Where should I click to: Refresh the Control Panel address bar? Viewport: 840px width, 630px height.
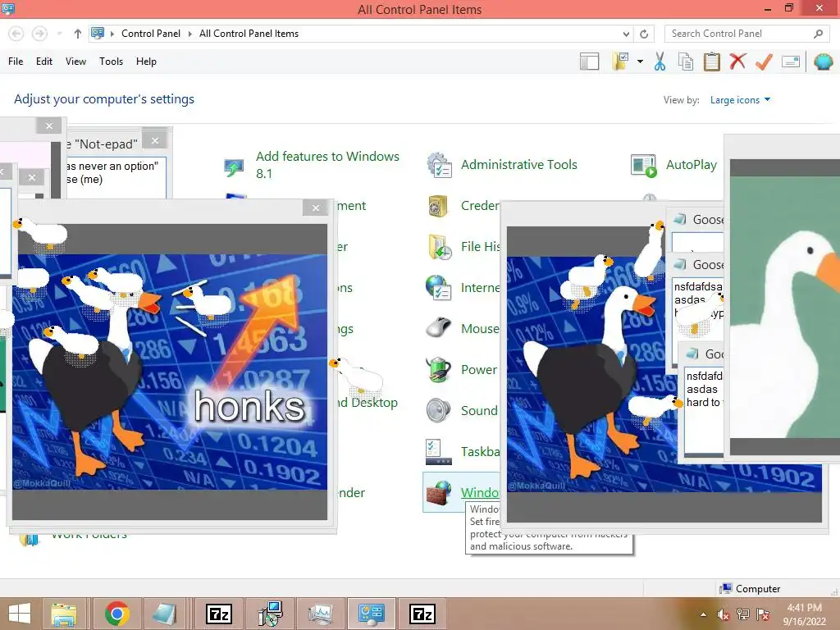pos(644,34)
